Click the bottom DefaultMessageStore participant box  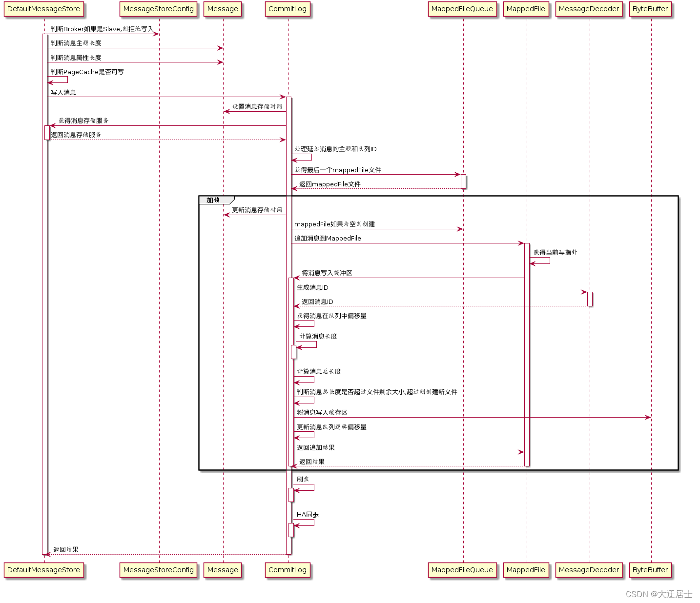coord(43,570)
